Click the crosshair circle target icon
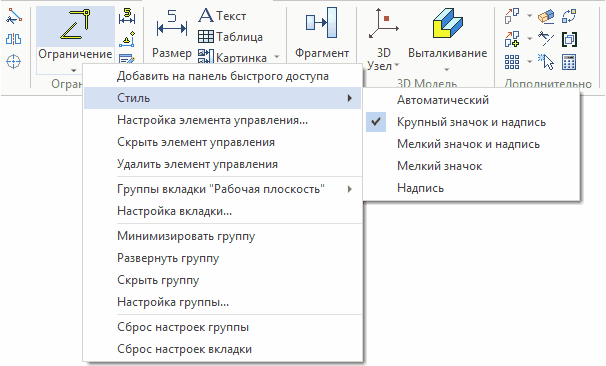Image resolution: width=606 pixels, height=366 pixels. [14, 61]
